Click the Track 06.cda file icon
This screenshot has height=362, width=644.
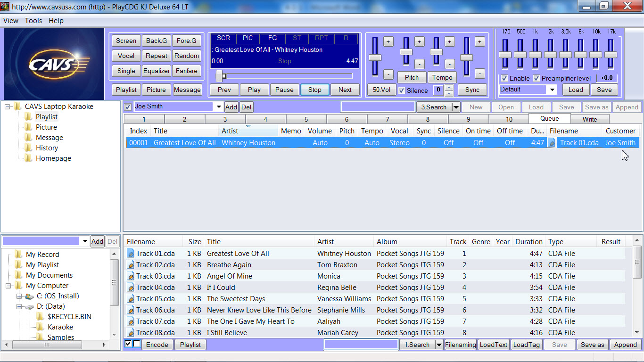pyautogui.click(x=131, y=310)
